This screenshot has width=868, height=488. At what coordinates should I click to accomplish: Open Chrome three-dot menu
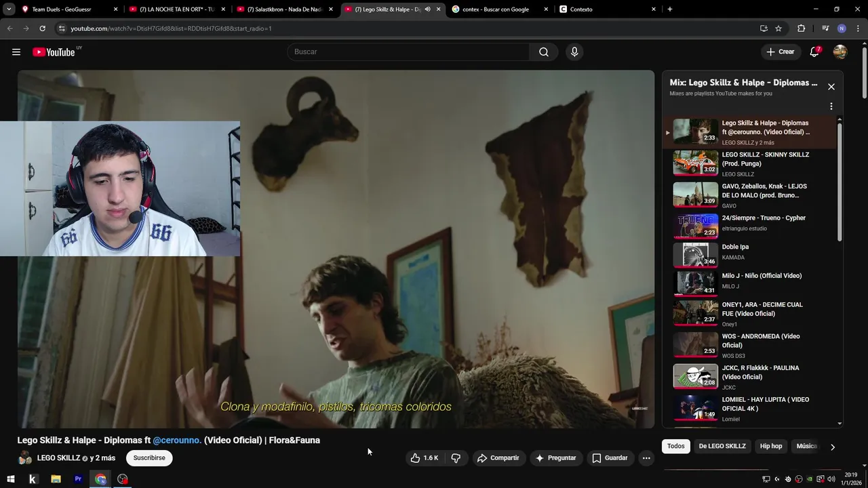[857, 28]
